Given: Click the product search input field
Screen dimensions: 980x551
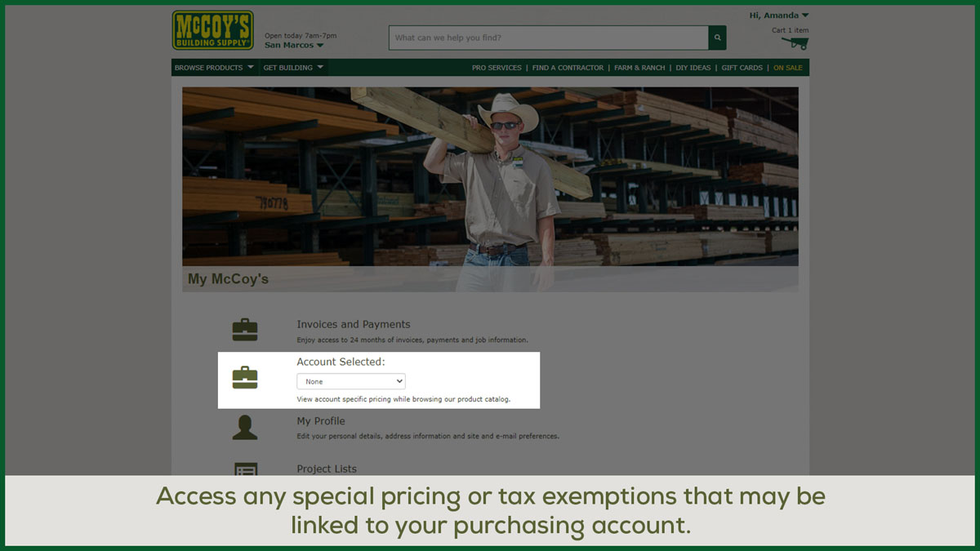Looking at the screenshot, I should pos(548,38).
